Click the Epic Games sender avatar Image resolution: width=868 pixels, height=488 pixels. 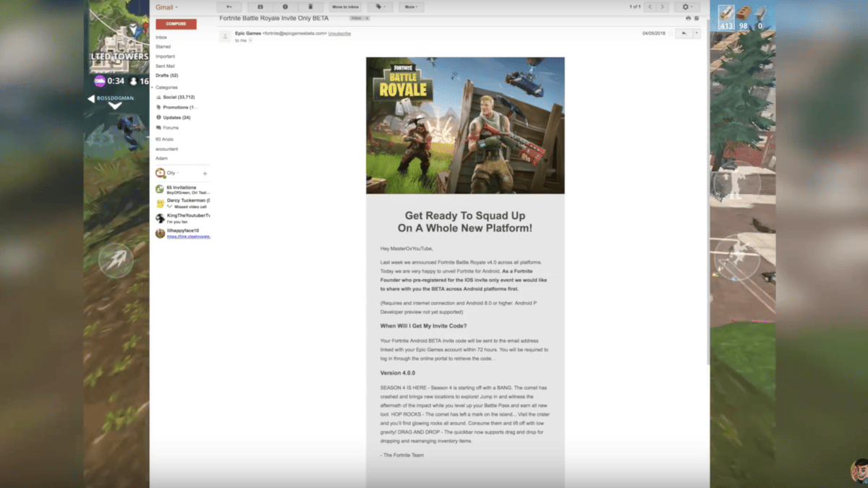[x=225, y=36]
